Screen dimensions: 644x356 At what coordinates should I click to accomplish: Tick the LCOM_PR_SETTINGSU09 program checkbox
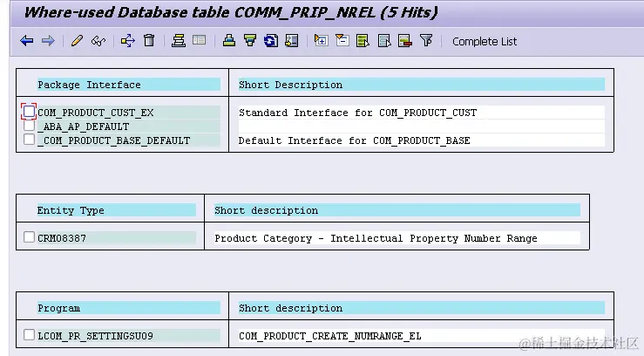[x=29, y=335]
